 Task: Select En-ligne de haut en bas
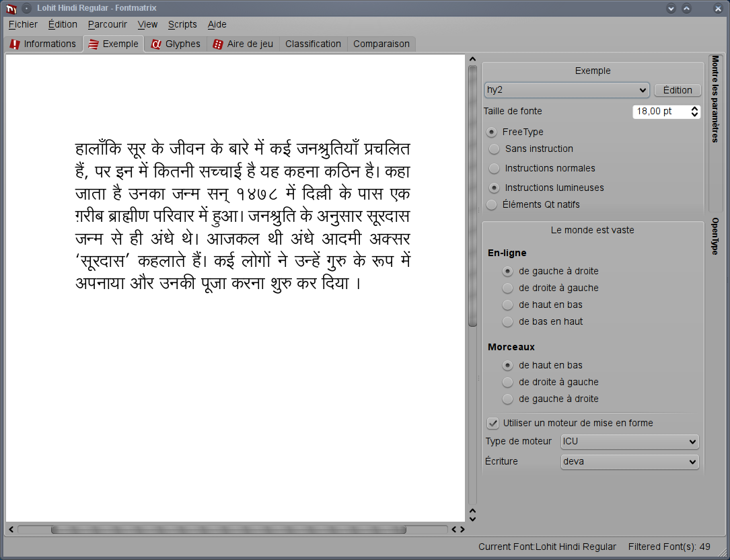click(x=542, y=305)
